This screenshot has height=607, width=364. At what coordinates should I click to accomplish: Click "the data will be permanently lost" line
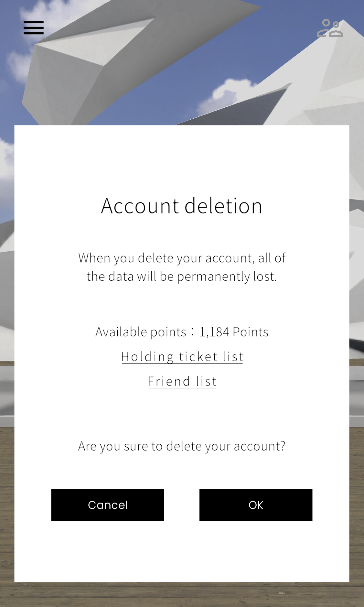tap(182, 276)
